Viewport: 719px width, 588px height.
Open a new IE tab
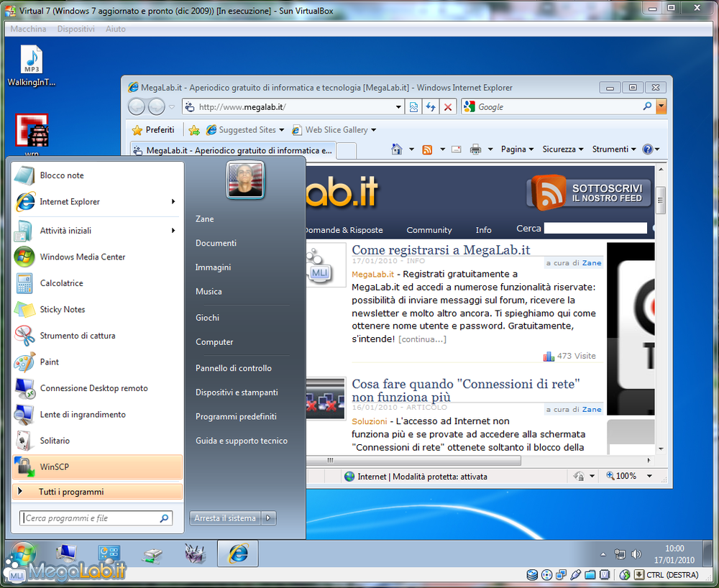(x=347, y=151)
